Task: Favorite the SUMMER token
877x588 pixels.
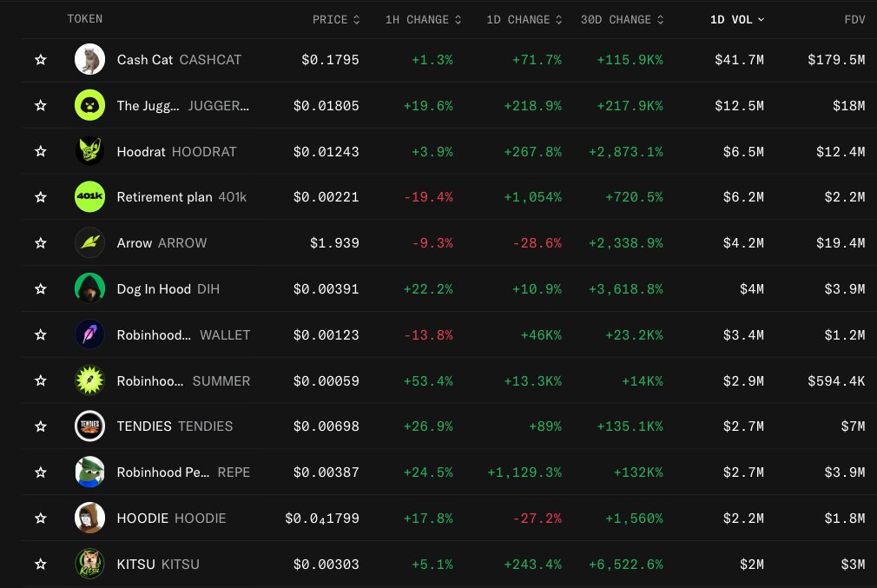Action: click(x=40, y=380)
